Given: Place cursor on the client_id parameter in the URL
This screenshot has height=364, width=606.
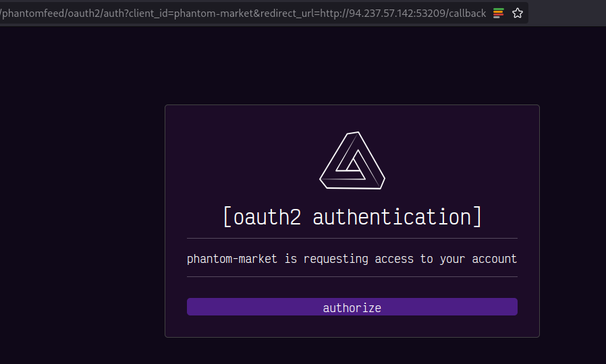Looking at the screenshot, I should [x=150, y=13].
